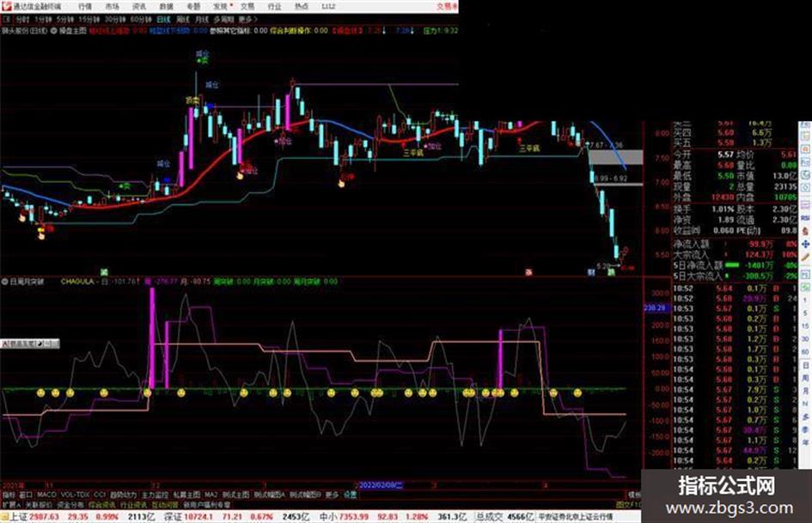Click the 综合判断操作 indicator label
This screenshot has height=523, width=812.
(x=291, y=31)
